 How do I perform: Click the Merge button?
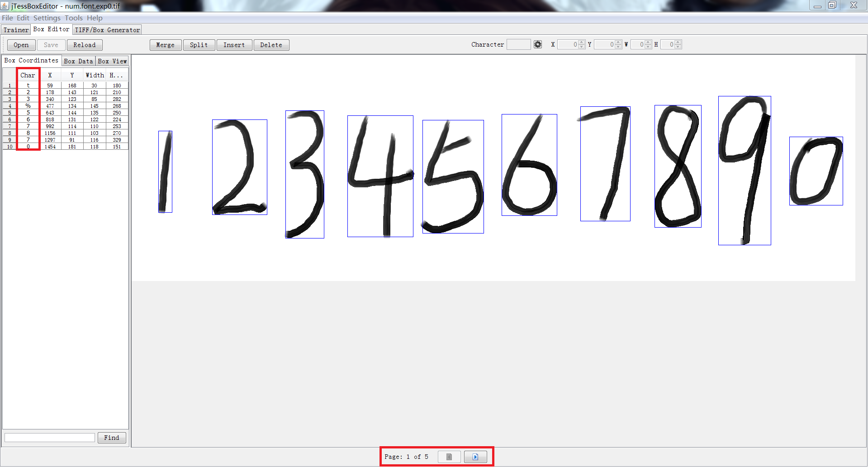[x=165, y=45]
